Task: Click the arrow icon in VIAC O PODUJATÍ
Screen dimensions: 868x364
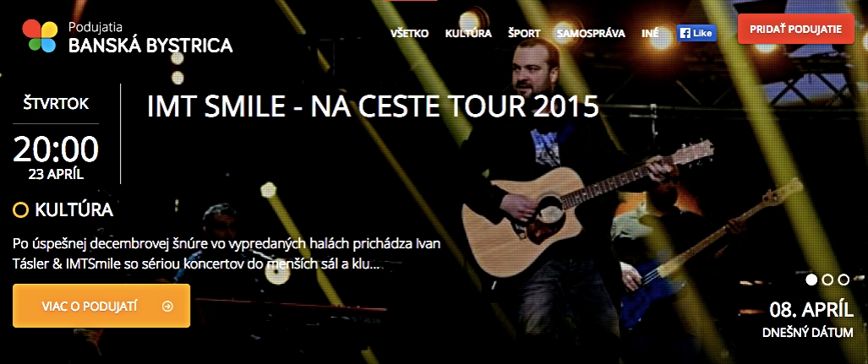Action: point(167,306)
